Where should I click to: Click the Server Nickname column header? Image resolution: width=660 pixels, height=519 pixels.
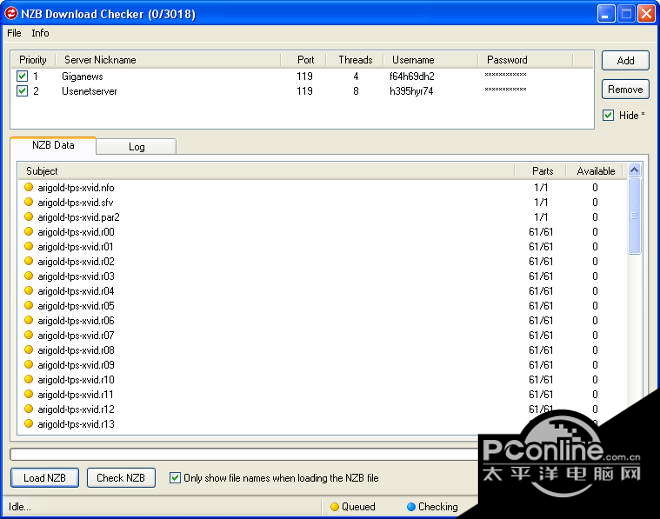(168, 60)
